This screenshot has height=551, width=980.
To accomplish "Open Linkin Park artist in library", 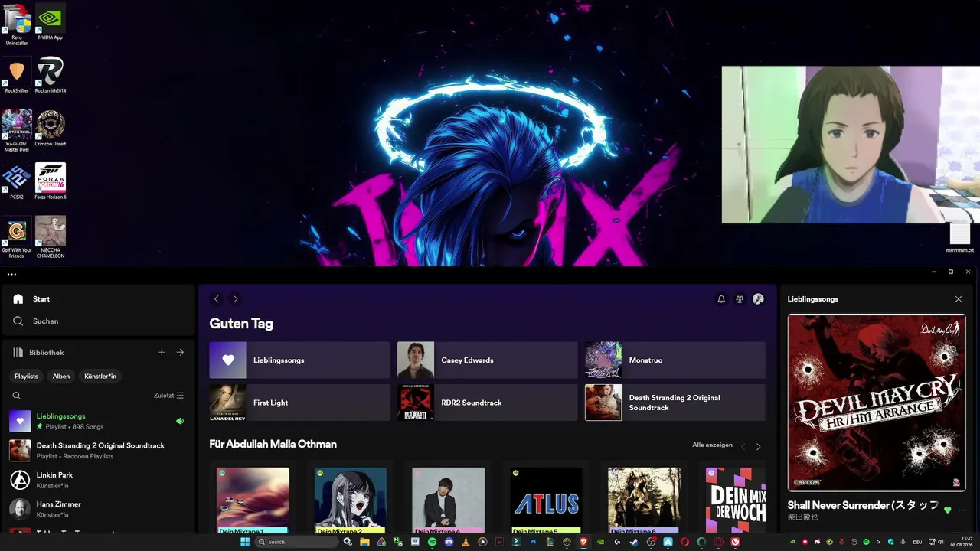I will pyautogui.click(x=99, y=480).
